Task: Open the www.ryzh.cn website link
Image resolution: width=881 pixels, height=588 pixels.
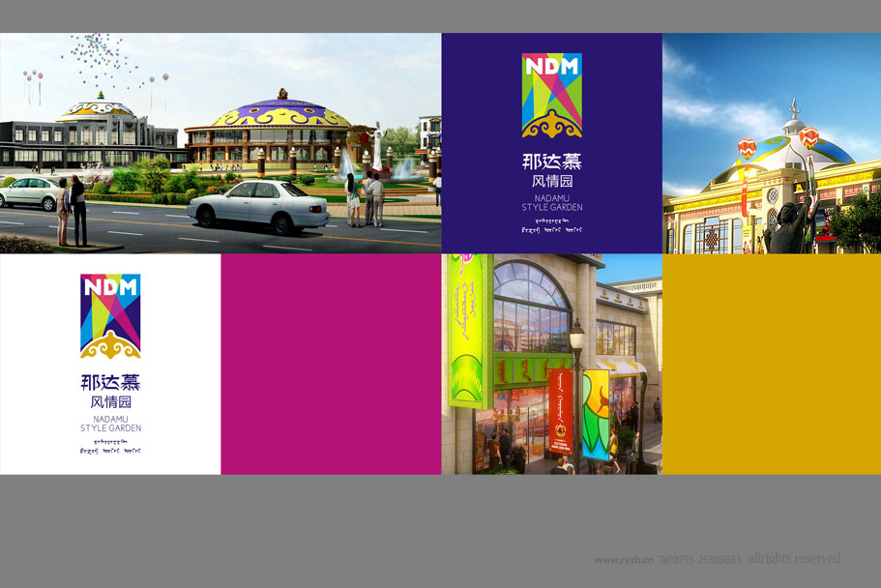Action: coord(624,560)
